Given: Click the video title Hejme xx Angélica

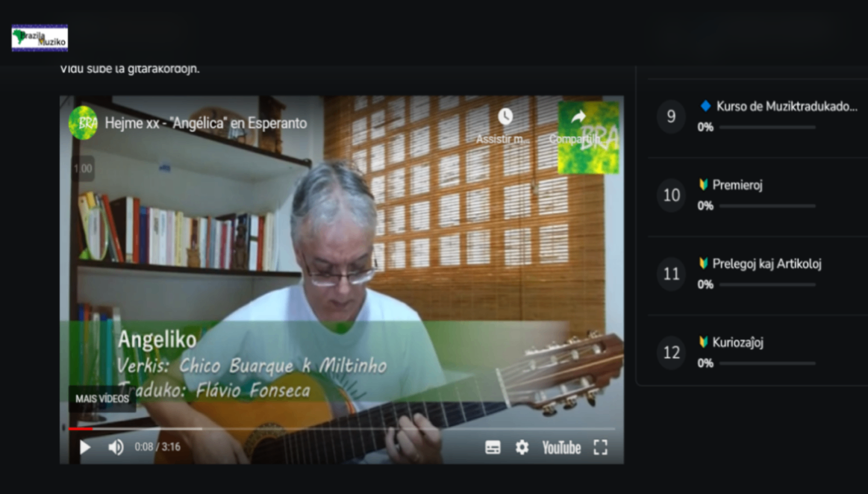Looking at the screenshot, I should click(206, 123).
